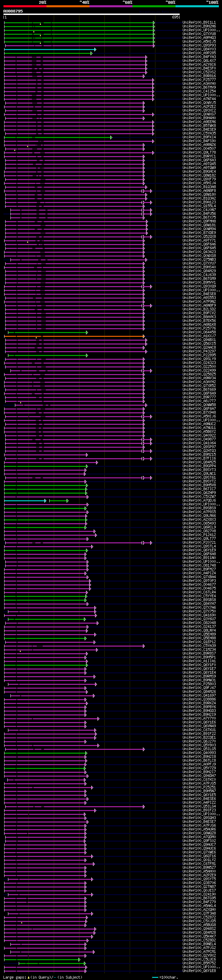Select the query ID AU088795

[13, 11]
